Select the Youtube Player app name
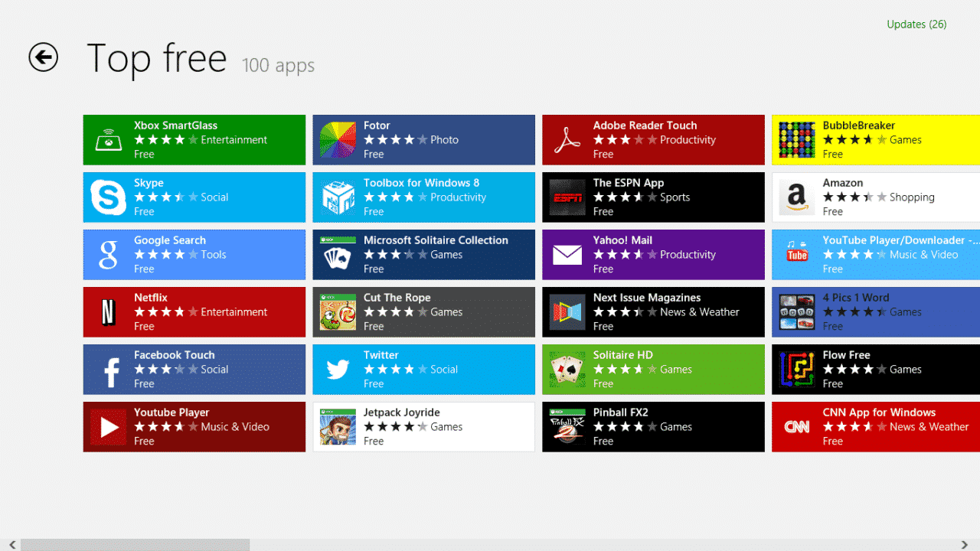Viewport: 980px width, 551px height. tap(171, 412)
